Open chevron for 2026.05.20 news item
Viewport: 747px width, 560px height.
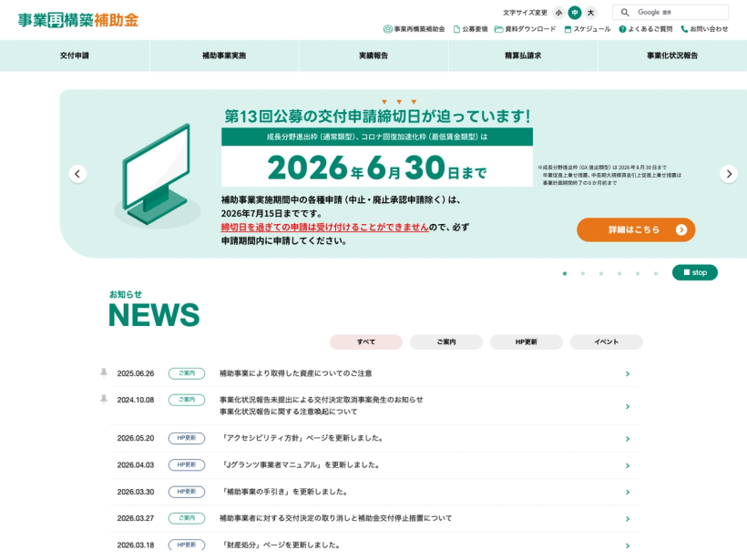(628, 439)
